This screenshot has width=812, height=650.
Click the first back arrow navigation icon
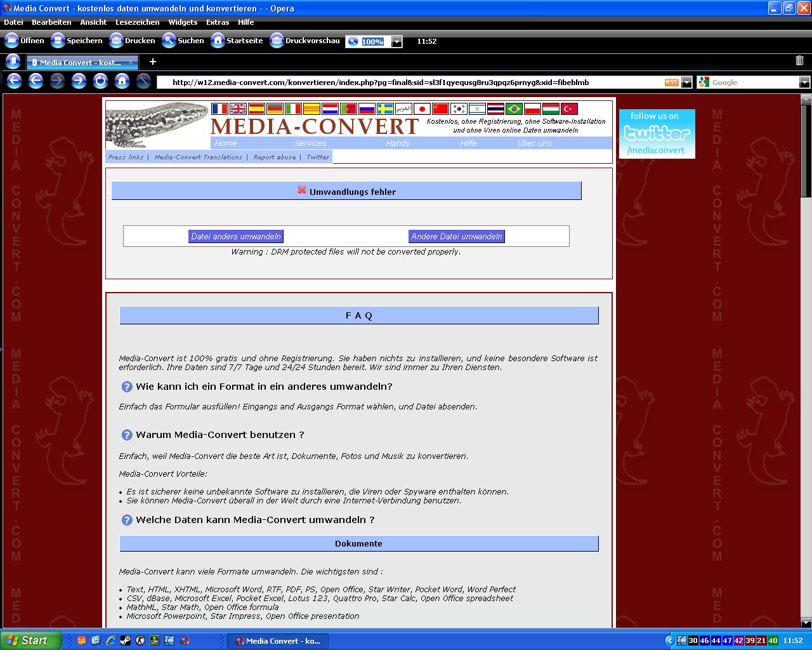click(14, 81)
